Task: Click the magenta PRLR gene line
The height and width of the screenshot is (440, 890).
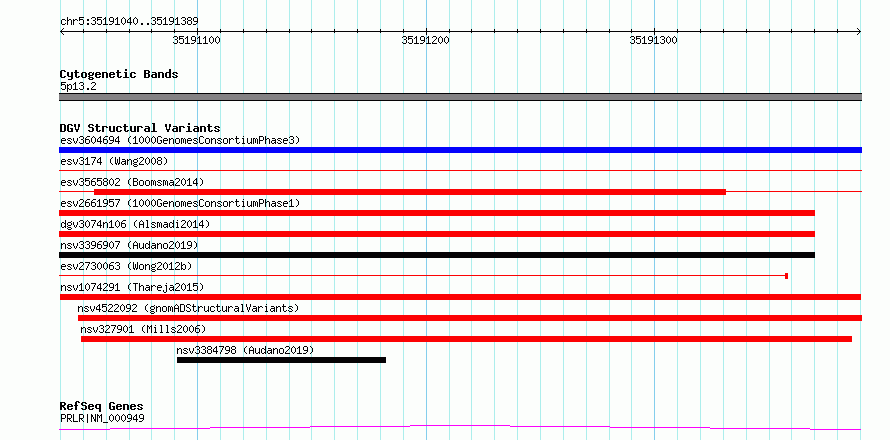Action: 460,427
